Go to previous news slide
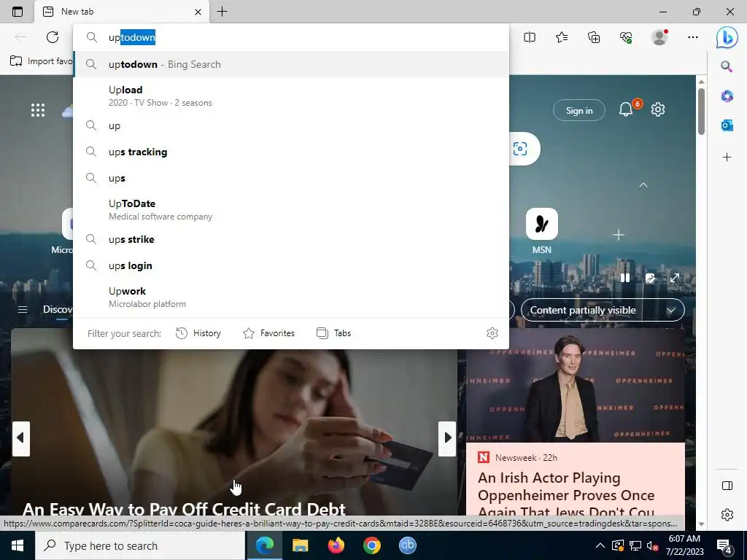This screenshot has height=560, width=747. pyautogui.click(x=20, y=438)
